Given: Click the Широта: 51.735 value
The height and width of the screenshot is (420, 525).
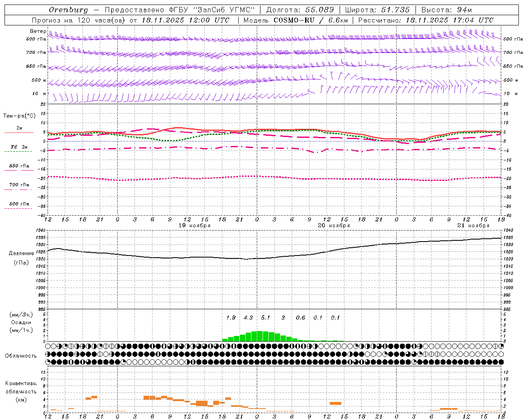Looking at the screenshot, I should pos(377,10).
